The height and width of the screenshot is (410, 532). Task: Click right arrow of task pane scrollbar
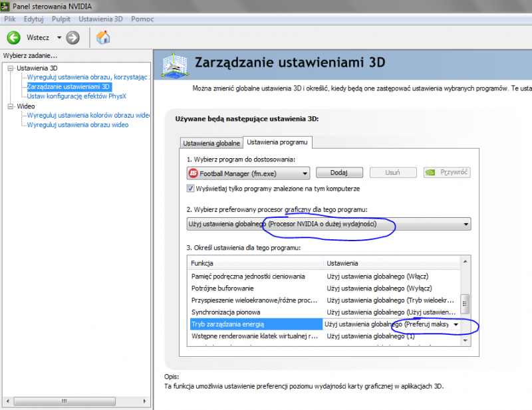point(144,401)
